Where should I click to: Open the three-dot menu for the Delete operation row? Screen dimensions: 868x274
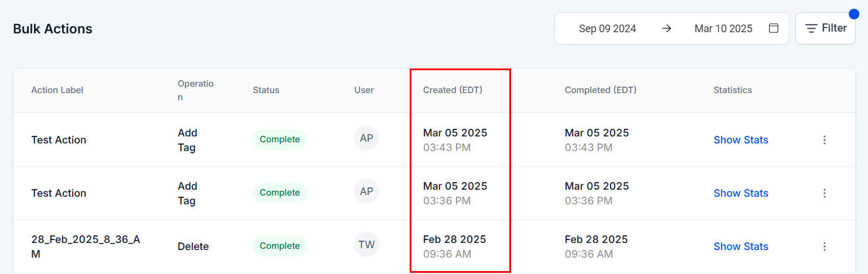(x=825, y=246)
